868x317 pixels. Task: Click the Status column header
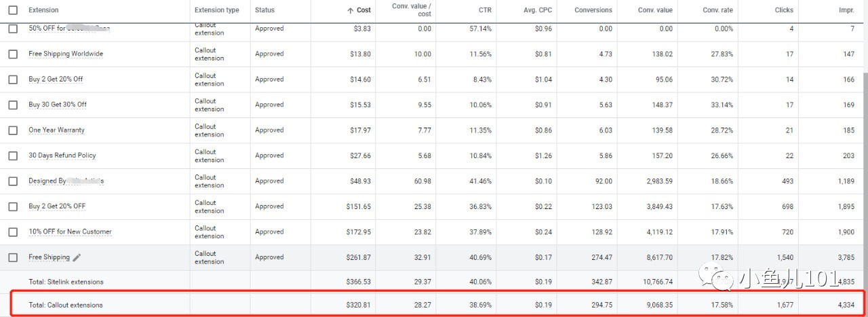(265, 10)
